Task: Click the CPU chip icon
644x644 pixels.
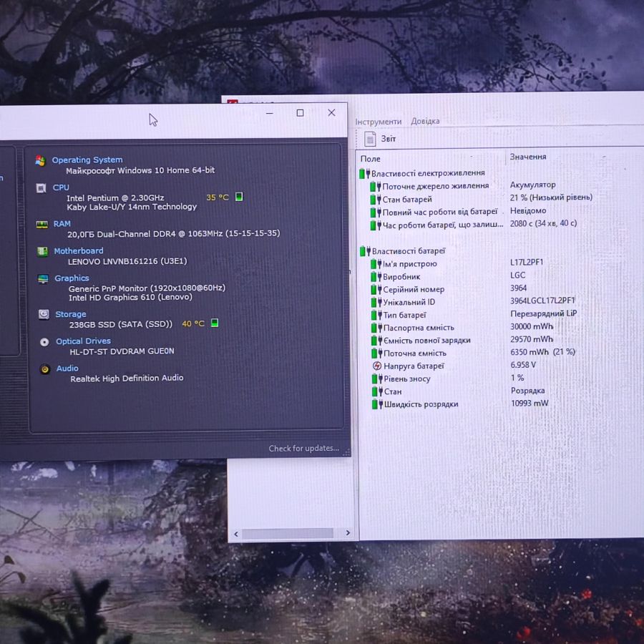Action: [x=41, y=188]
